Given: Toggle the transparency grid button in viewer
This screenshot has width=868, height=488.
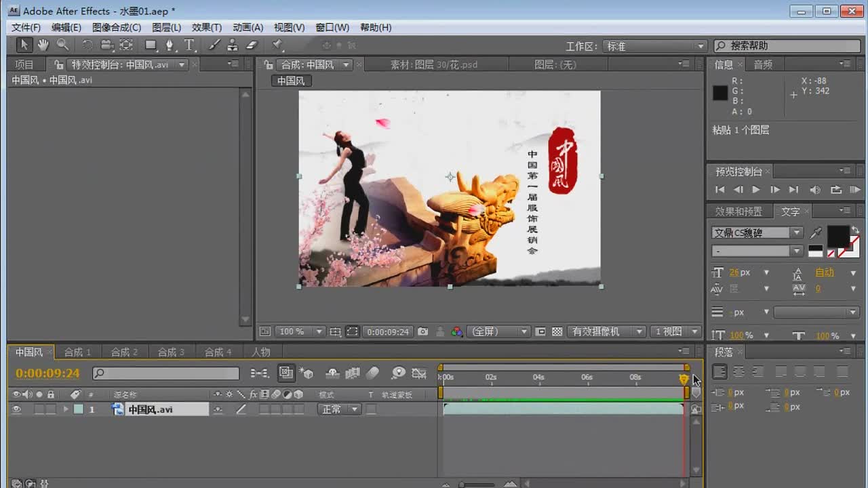Looking at the screenshot, I should pyautogui.click(x=557, y=331).
